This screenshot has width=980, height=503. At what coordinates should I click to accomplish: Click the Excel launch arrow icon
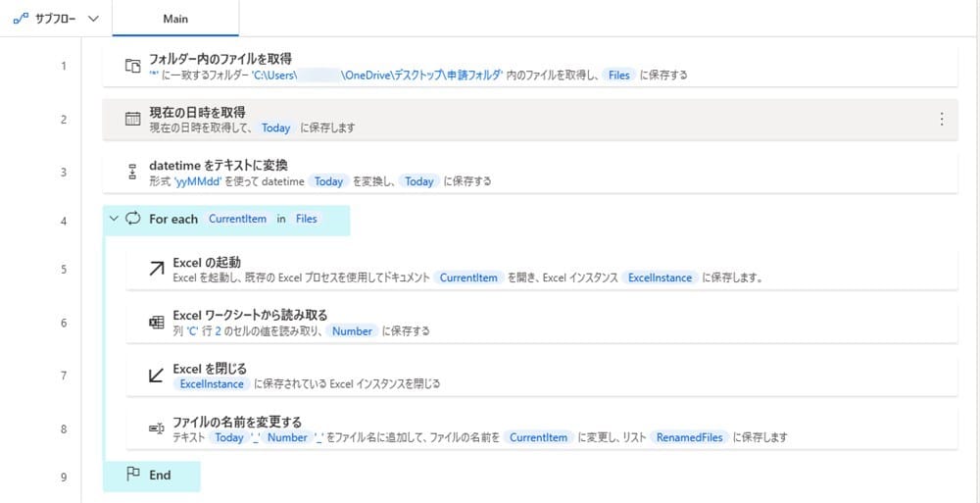pyautogui.click(x=157, y=269)
